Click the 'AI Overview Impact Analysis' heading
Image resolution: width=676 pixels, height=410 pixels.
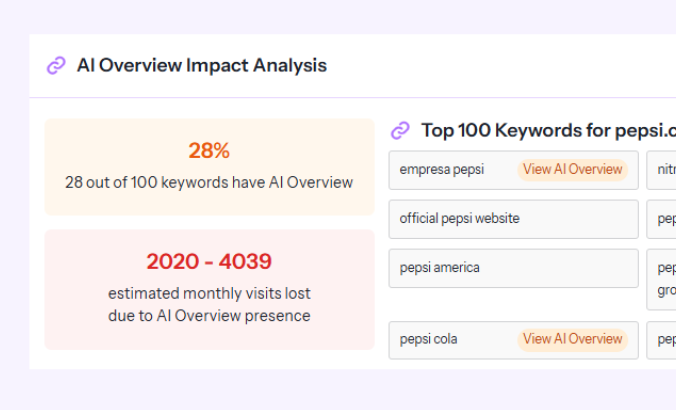pos(201,66)
